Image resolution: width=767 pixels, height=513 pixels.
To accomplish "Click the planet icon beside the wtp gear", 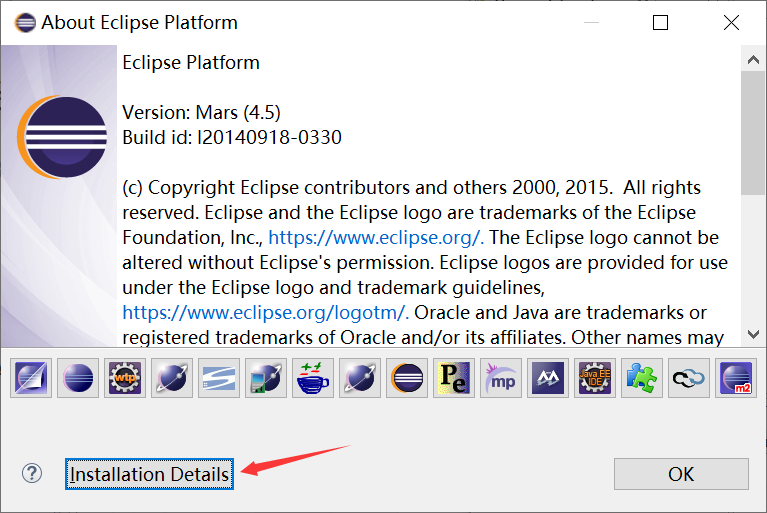I will point(172,378).
